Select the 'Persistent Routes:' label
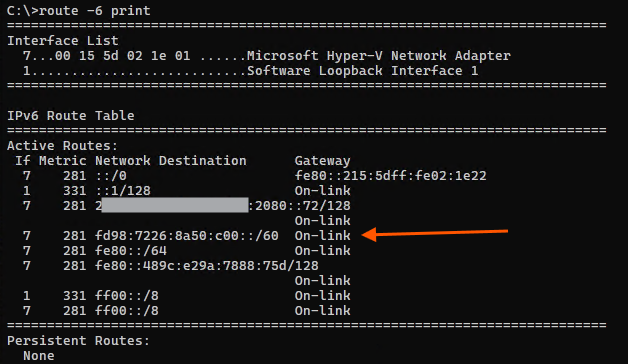628x364 pixels. 78,341
